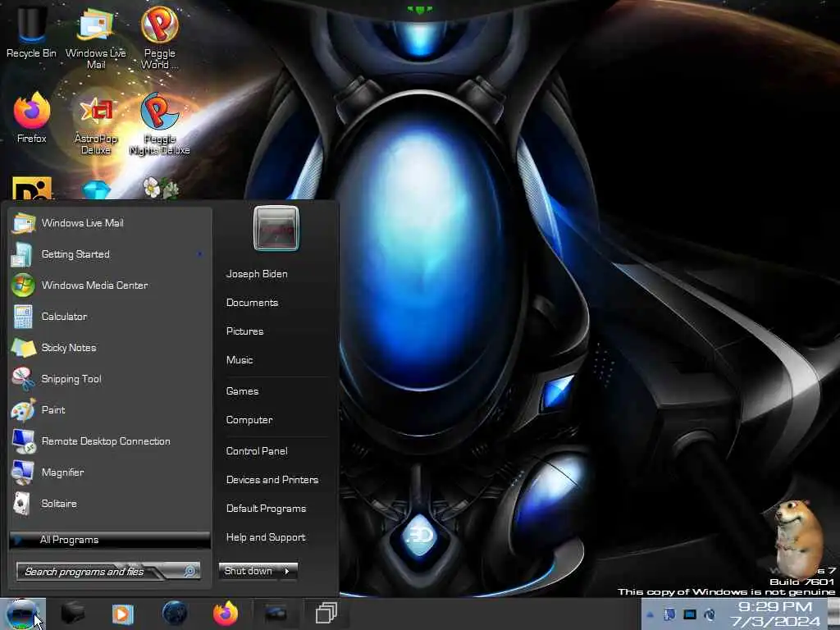The height and width of the screenshot is (630, 840).
Task: Click the monitor network tray icon
Action: [689, 614]
